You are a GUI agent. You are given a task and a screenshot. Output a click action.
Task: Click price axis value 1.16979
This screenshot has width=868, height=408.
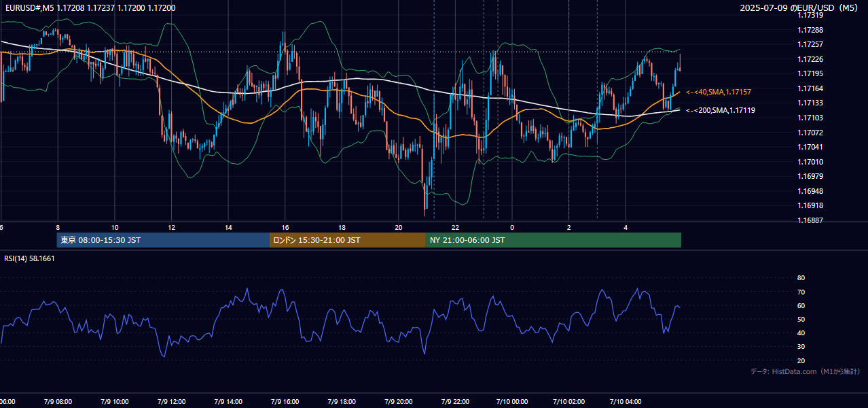tap(810, 176)
